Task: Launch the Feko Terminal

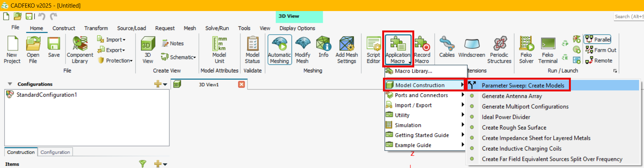Action: (x=548, y=50)
